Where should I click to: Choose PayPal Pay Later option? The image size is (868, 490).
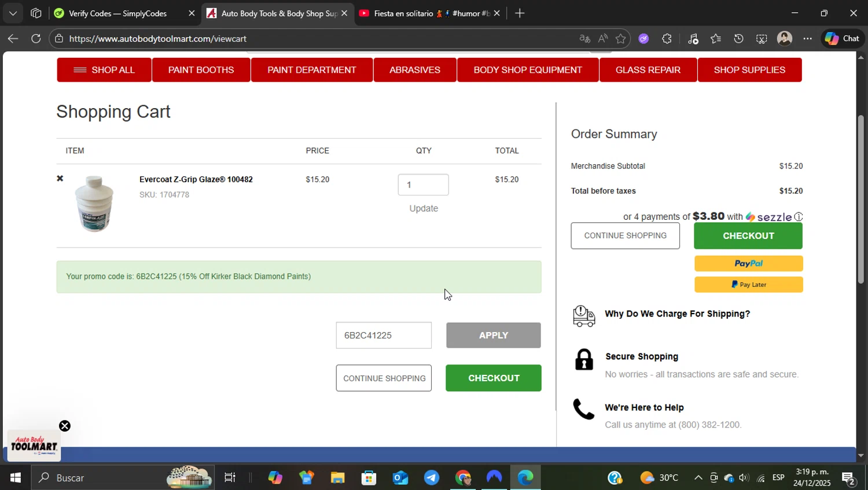[748, 285]
